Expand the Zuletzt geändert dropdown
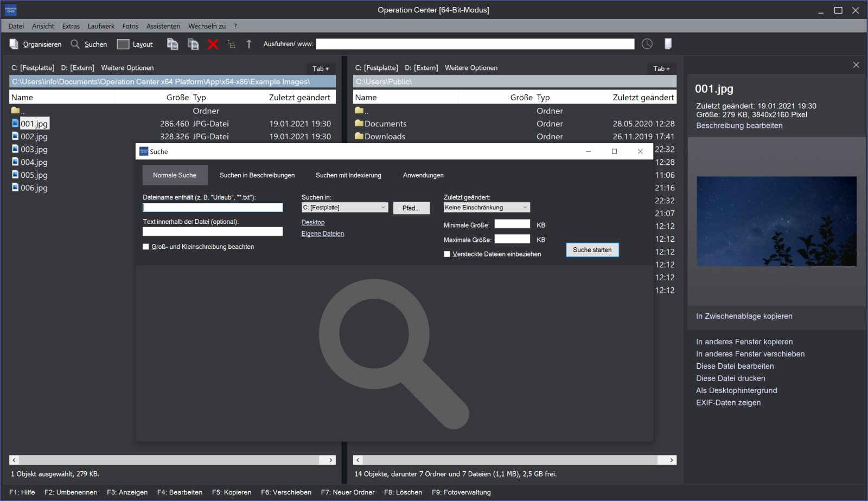Image resolution: width=868 pixels, height=501 pixels. [x=486, y=208]
